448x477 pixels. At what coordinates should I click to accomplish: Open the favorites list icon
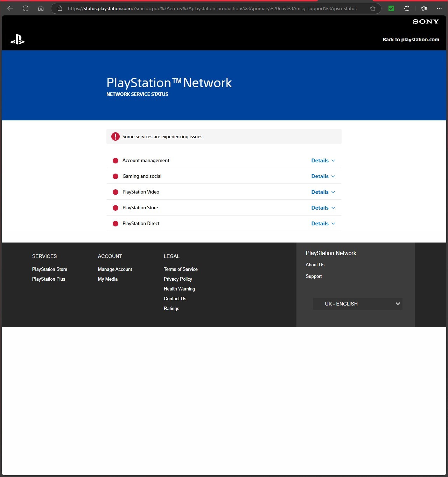(x=424, y=8)
